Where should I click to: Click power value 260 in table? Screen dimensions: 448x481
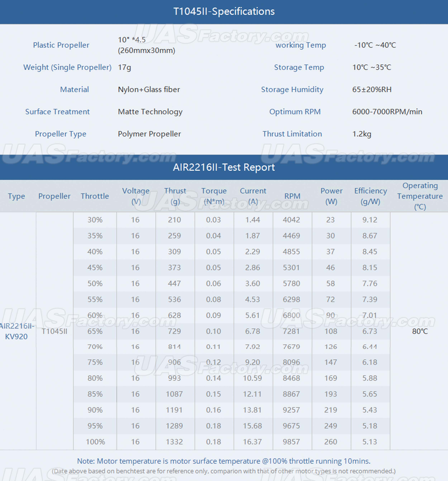[x=330, y=442]
